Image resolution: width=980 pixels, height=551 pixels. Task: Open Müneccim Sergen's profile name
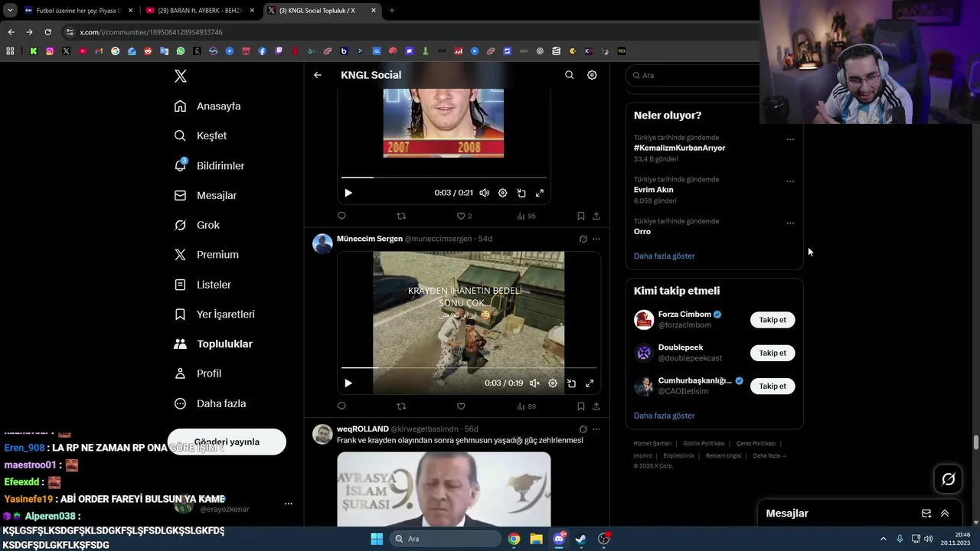pyautogui.click(x=370, y=239)
